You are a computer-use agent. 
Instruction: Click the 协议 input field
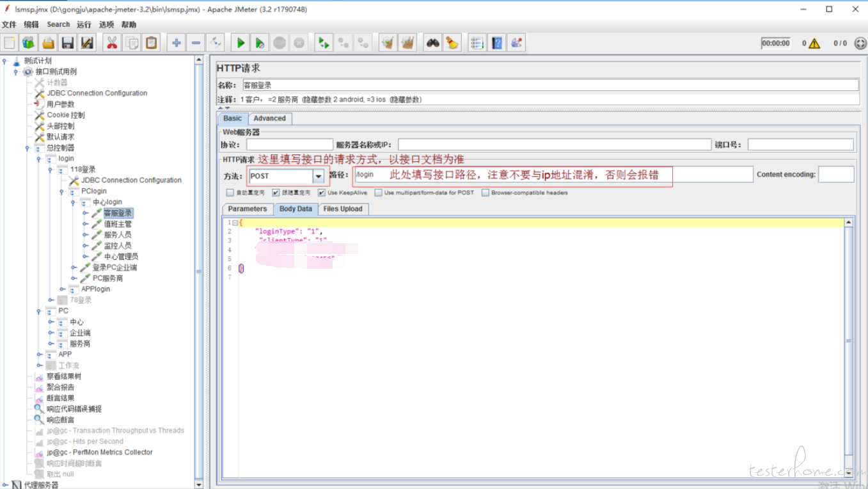click(x=290, y=145)
